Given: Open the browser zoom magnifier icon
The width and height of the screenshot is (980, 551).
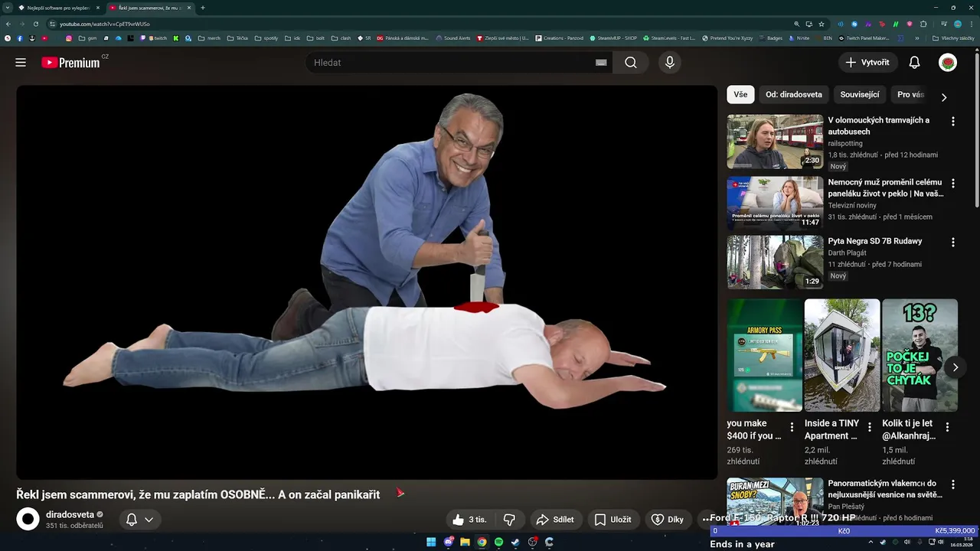Looking at the screenshot, I should click(797, 24).
